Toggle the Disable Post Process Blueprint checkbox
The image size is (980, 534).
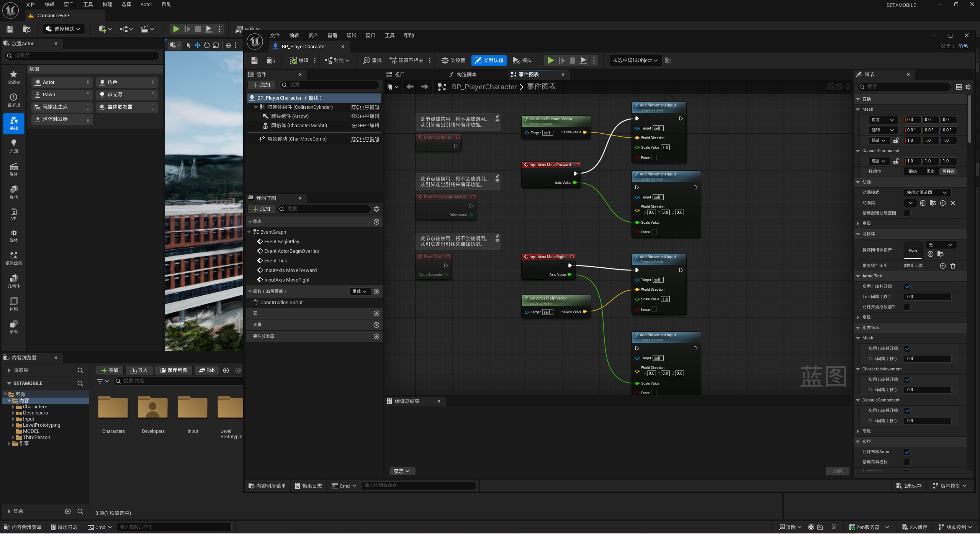(x=907, y=213)
